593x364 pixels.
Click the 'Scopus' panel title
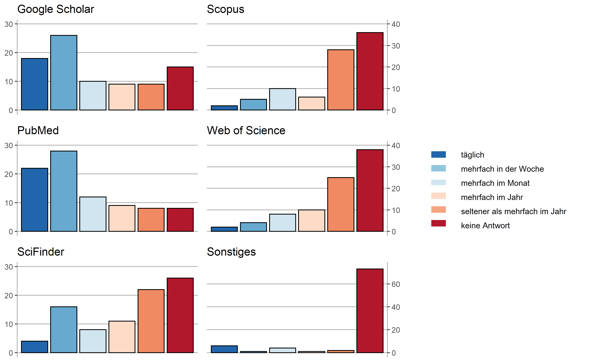225,9
